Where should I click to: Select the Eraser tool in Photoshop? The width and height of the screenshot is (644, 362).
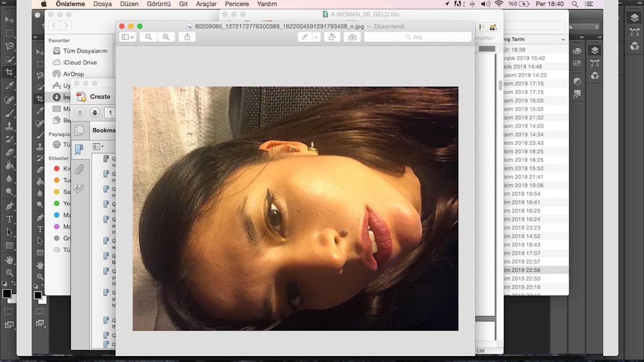click(9, 152)
